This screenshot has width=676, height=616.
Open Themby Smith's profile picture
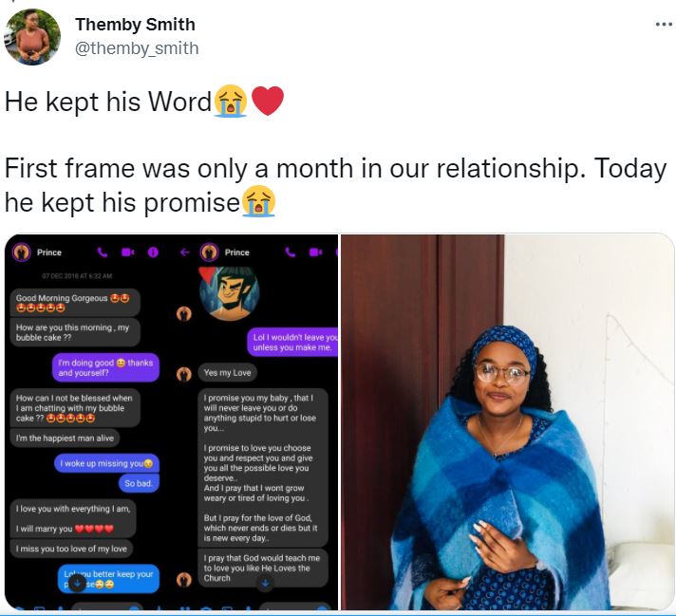click(32, 37)
